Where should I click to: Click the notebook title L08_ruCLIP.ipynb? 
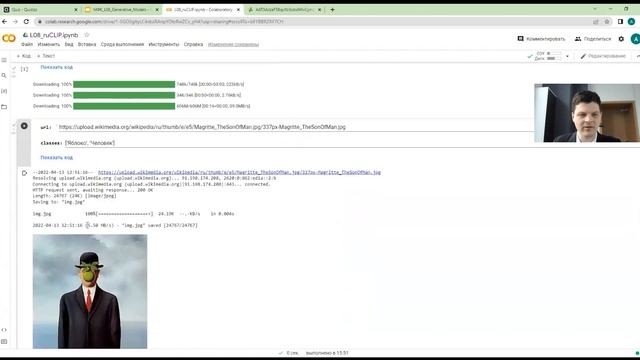pos(53,35)
